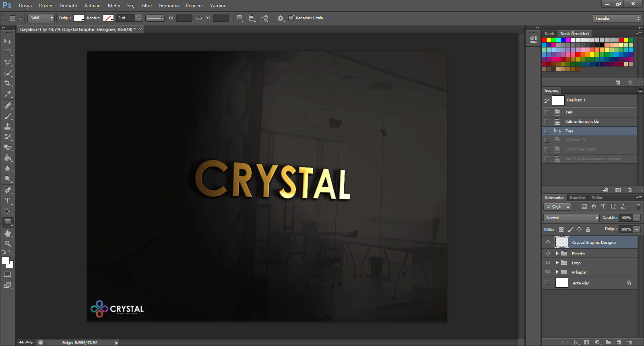This screenshot has height=346, width=644.
Task: Select the Zoom tool
Action: pyautogui.click(x=8, y=244)
